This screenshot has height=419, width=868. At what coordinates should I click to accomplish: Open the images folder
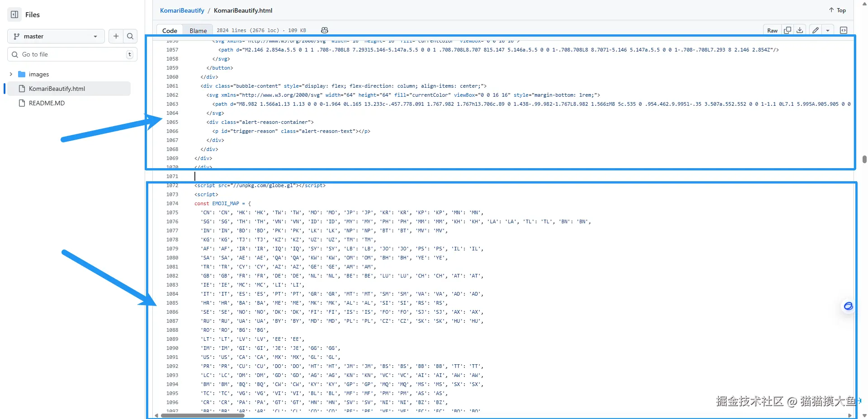39,74
